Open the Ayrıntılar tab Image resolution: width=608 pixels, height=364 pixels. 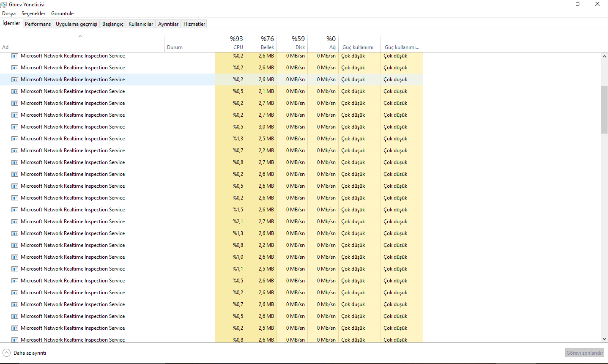[x=168, y=24]
